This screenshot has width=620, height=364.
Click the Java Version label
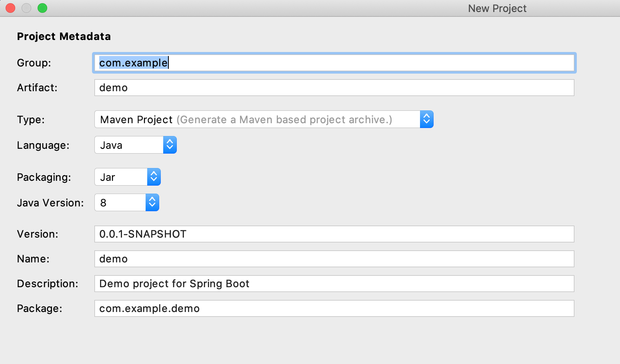click(50, 203)
